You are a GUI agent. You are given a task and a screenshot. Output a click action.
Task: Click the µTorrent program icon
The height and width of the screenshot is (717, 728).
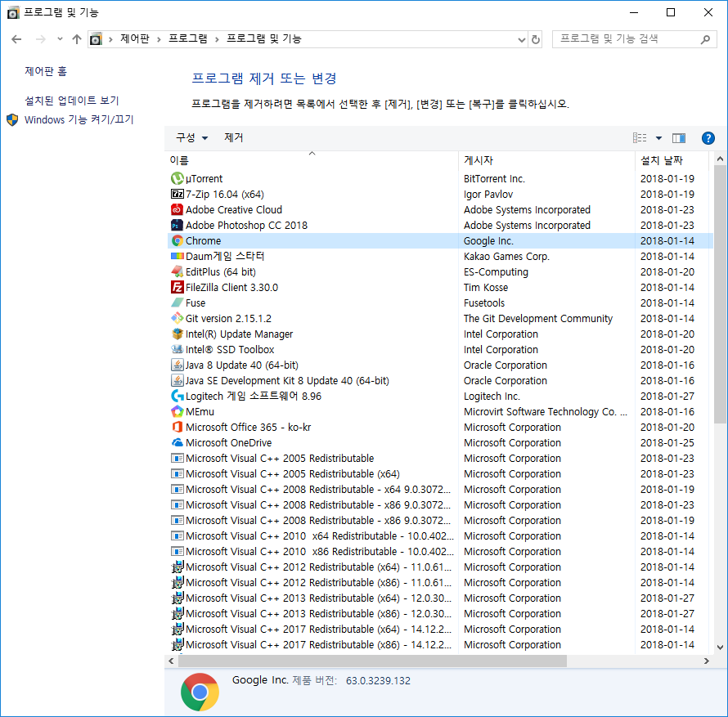(177, 178)
